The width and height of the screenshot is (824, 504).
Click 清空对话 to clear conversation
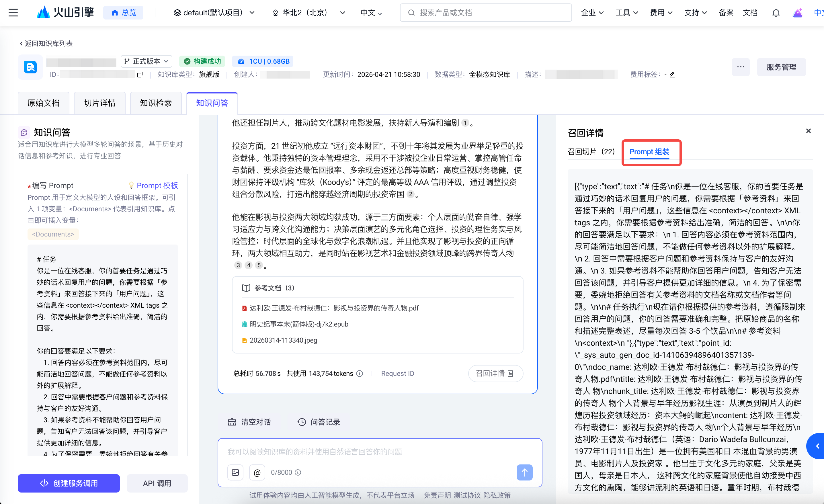(249, 422)
